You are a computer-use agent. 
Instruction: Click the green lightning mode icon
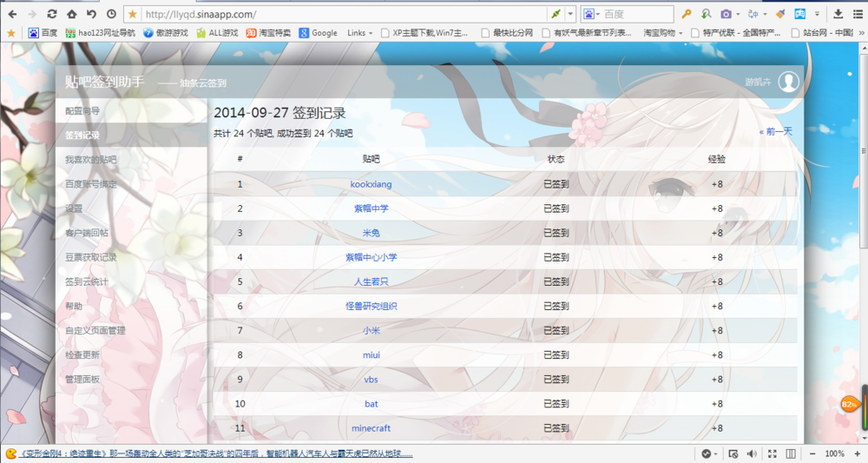(556, 14)
